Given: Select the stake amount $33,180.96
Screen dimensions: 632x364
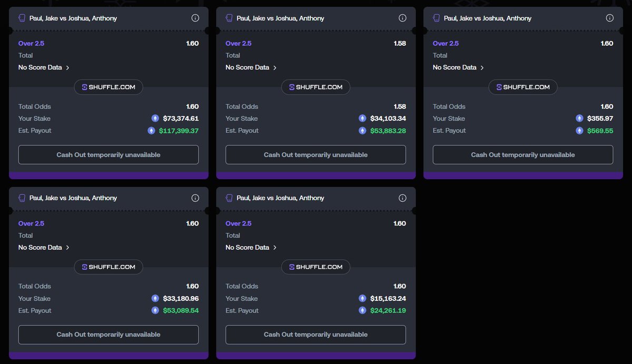Looking at the screenshot, I should click(181, 298).
